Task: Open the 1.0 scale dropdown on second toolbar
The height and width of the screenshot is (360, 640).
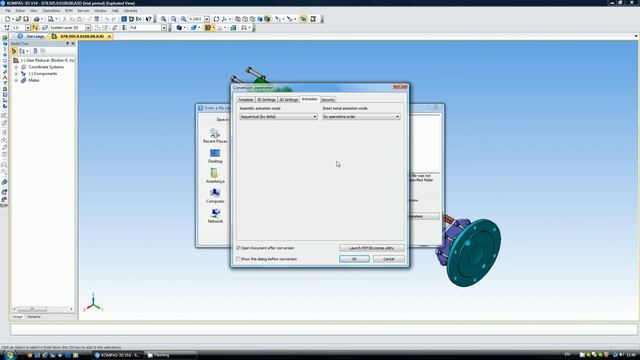Action: click(28, 28)
